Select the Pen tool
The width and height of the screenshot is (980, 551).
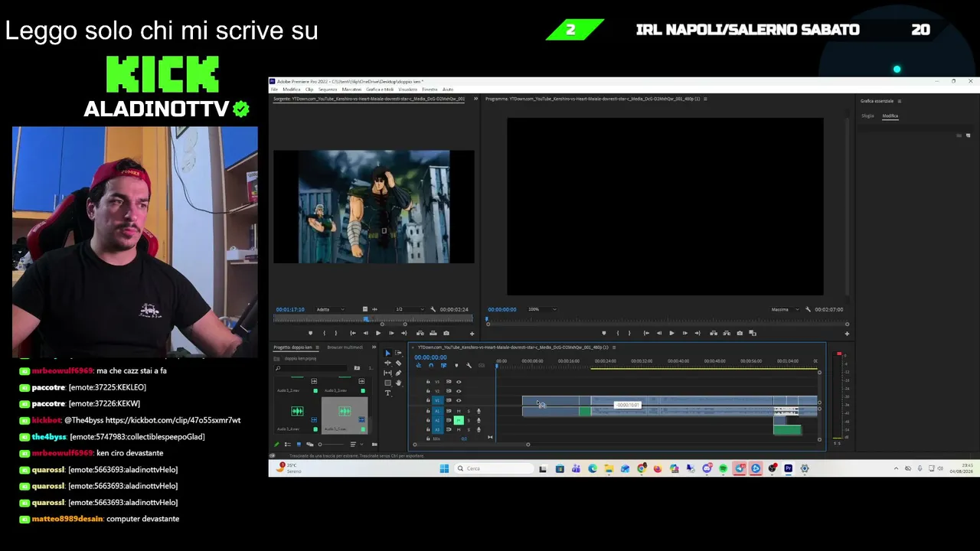[x=398, y=373]
